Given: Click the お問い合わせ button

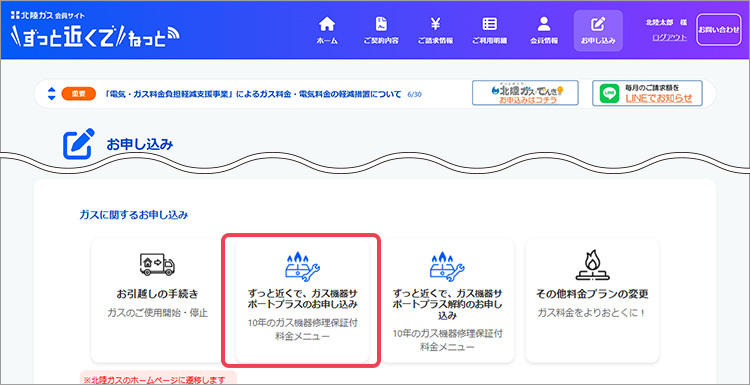Looking at the screenshot, I should 718,30.
